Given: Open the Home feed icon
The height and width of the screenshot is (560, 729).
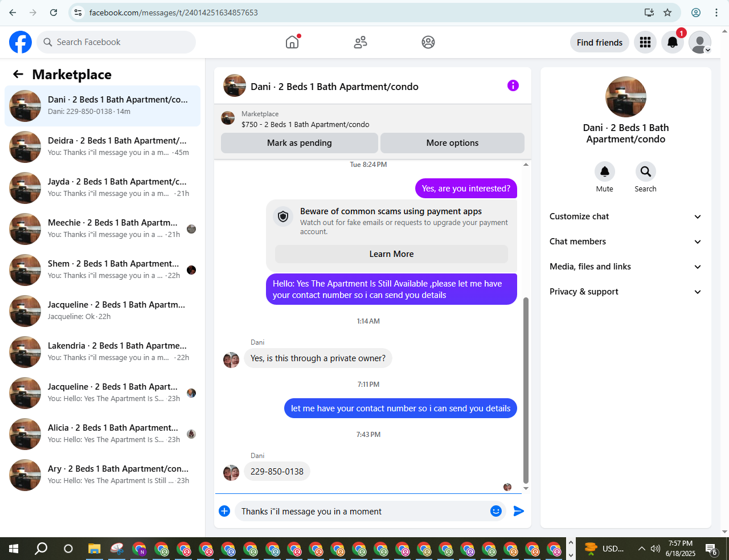Looking at the screenshot, I should (x=292, y=42).
